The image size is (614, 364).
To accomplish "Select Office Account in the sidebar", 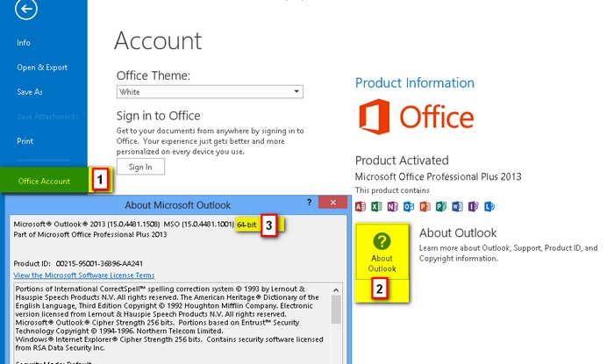I will (44, 181).
